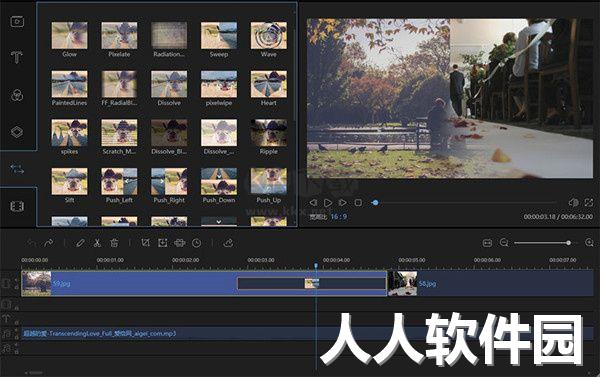
Task: Adjust the timeline zoom slider handle
Action: [x=568, y=243]
